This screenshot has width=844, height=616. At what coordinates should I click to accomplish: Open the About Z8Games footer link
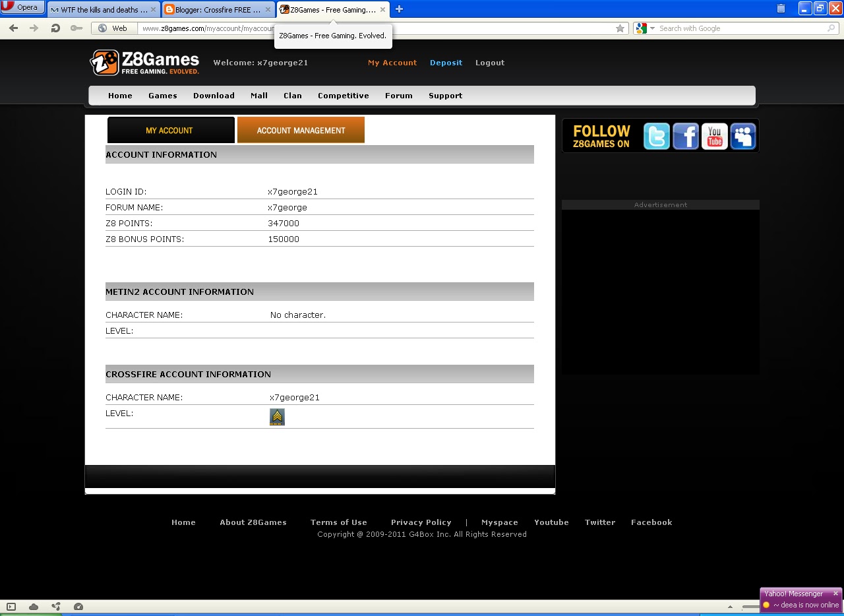253,522
